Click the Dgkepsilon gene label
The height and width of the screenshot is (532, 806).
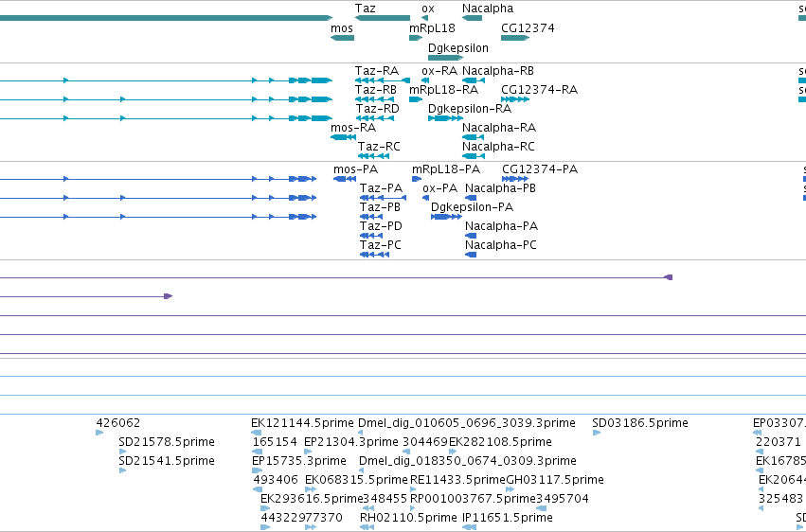[x=458, y=47]
